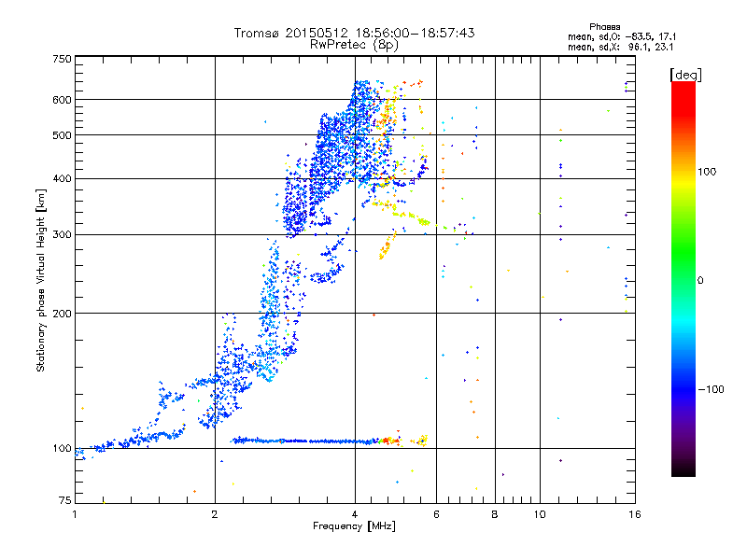This screenshot has height=560, width=747.
Task: Click the 'mean, sd,O: -83.5, 17.1' line
Action: point(622,36)
